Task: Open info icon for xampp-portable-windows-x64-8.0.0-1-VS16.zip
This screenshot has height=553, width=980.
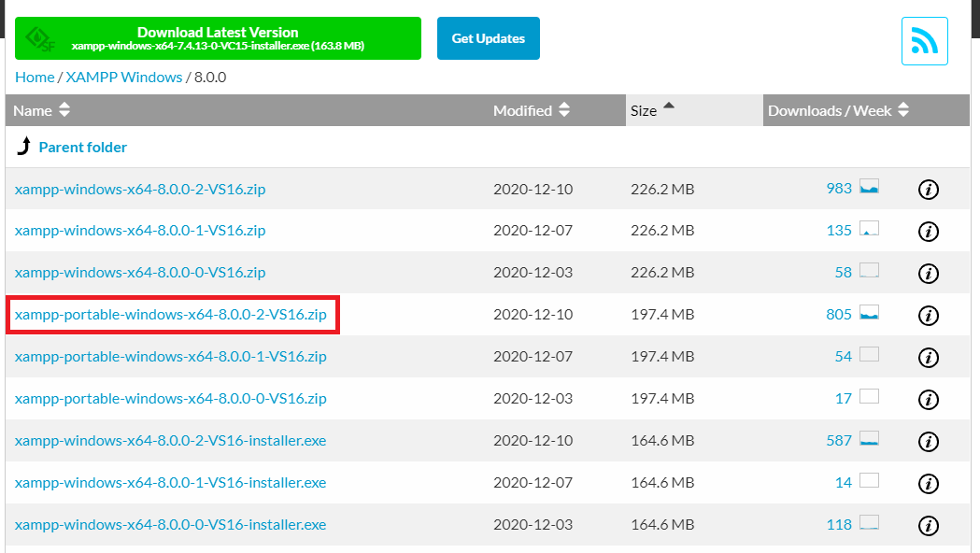Action: point(928,358)
